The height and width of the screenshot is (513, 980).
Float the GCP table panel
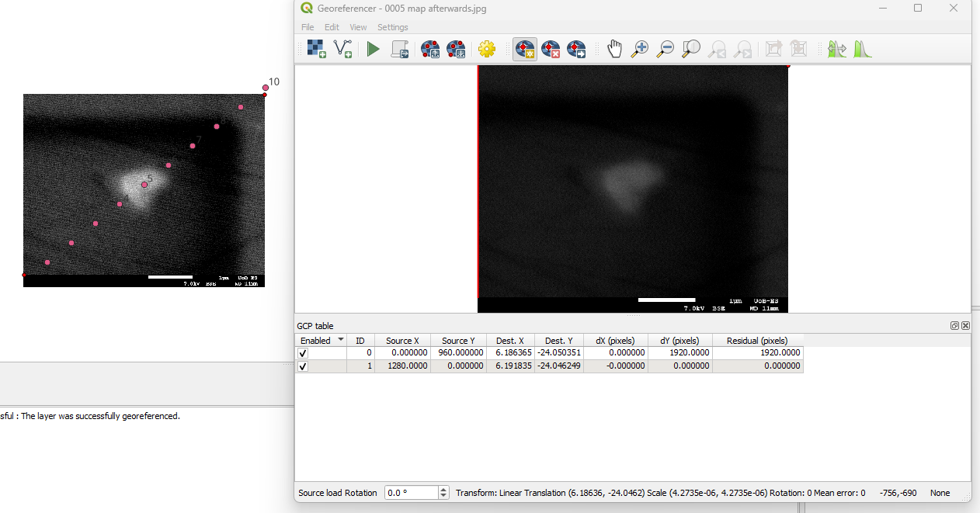tap(954, 326)
